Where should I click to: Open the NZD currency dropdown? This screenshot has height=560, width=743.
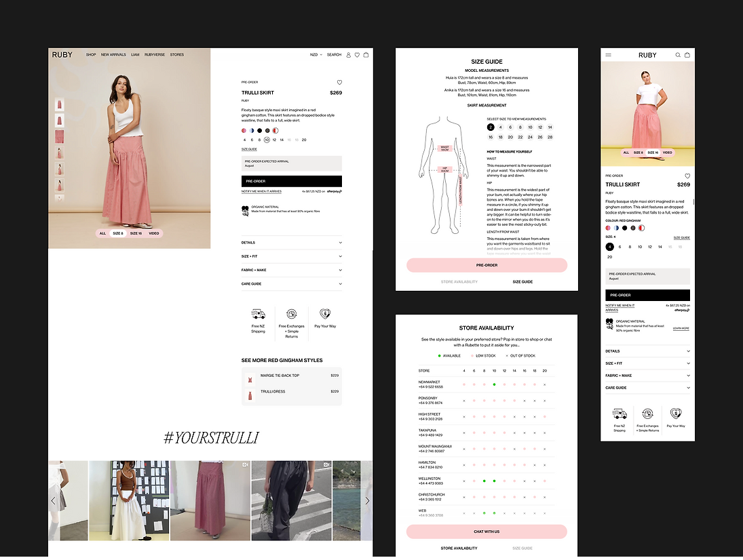pyautogui.click(x=316, y=55)
